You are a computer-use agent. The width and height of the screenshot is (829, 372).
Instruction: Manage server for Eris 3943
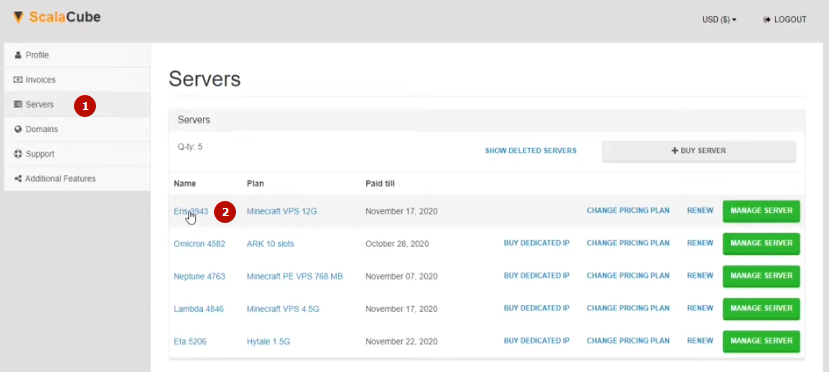coord(761,211)
